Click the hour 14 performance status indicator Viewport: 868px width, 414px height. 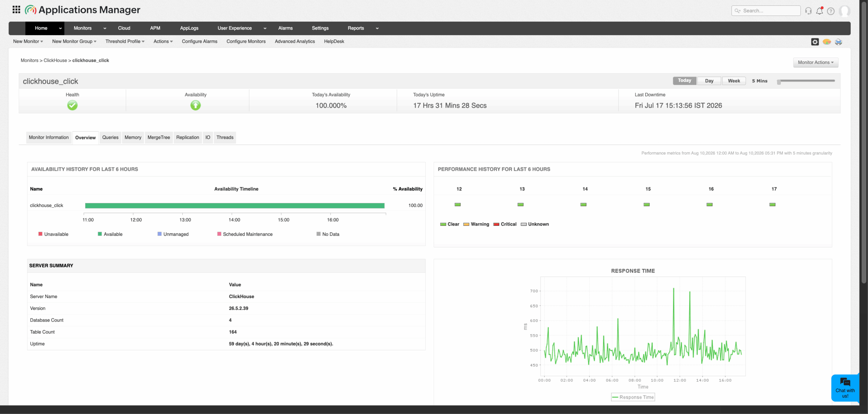point(584,205)
